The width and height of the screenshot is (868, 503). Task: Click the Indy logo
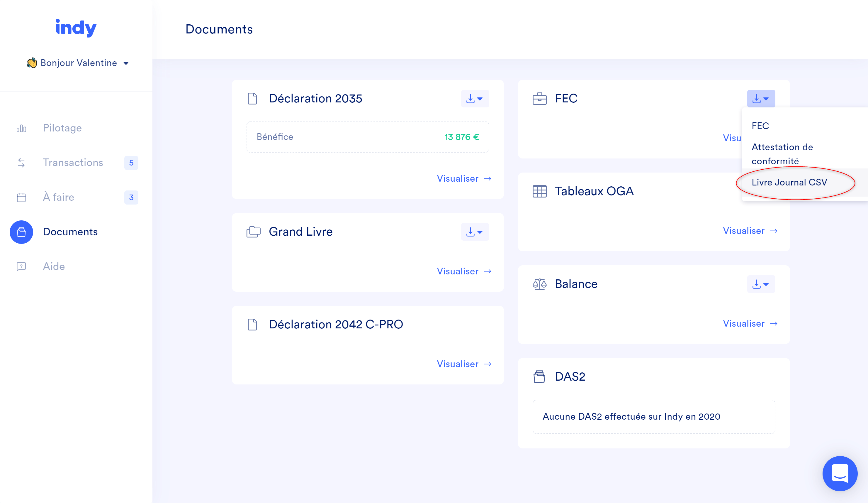click(x=76, y=28)
